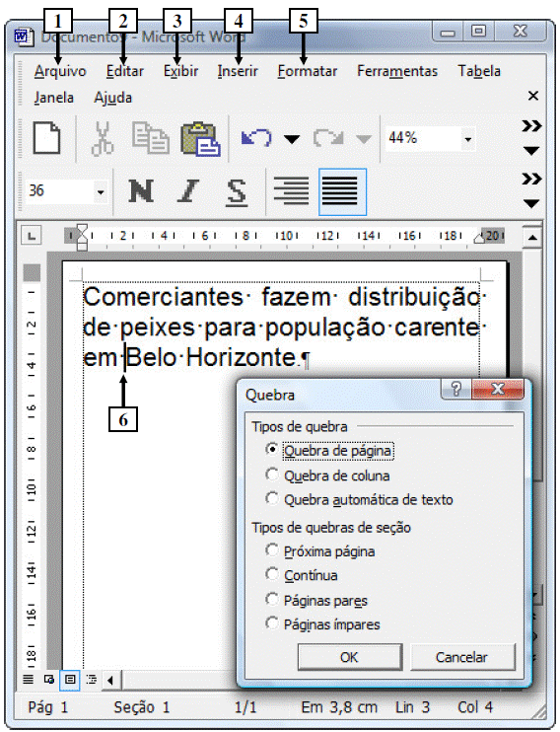560x732 pixels.
Task: Select Quebra automática de texto option
Action: pos(359,499)
